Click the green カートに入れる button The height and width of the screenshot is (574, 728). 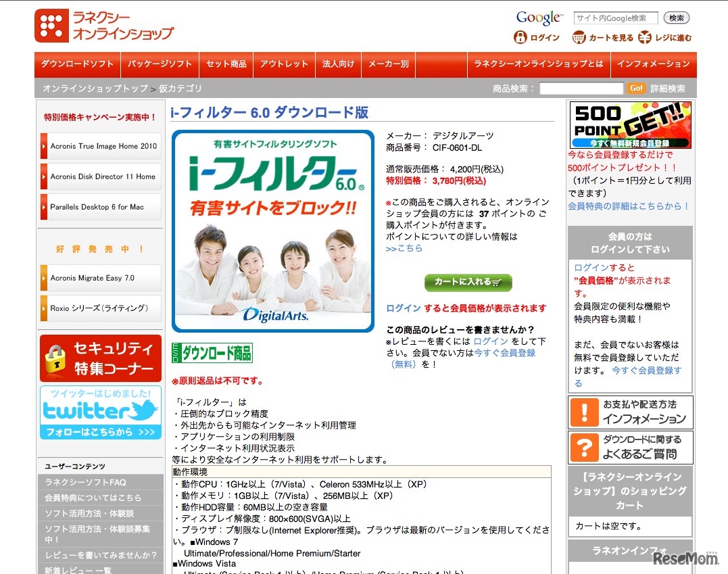click(468, 282)
